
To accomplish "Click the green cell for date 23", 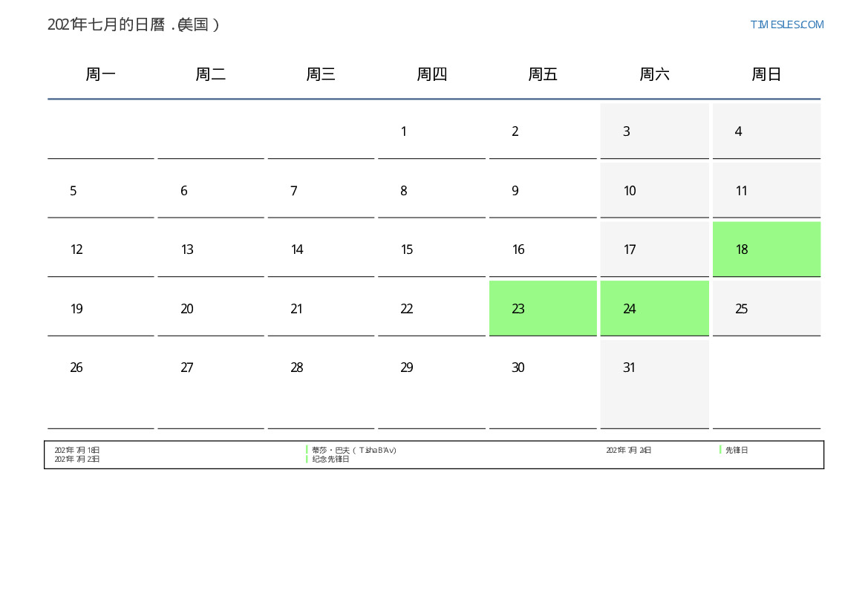I will click(543, 309).
